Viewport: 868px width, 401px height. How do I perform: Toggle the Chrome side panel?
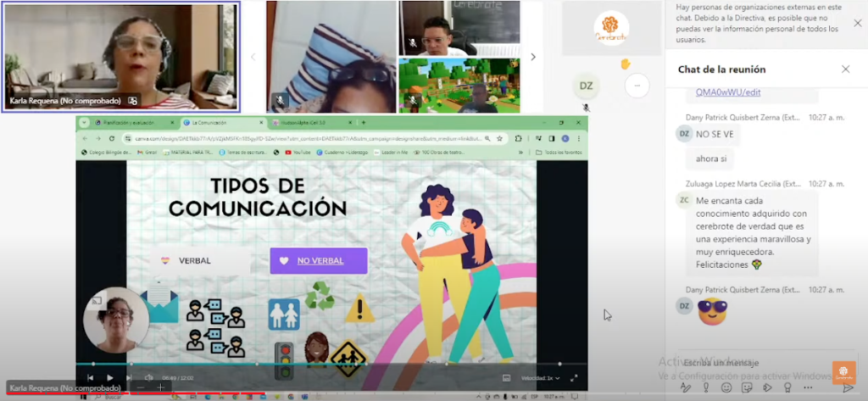coord(552,138)
